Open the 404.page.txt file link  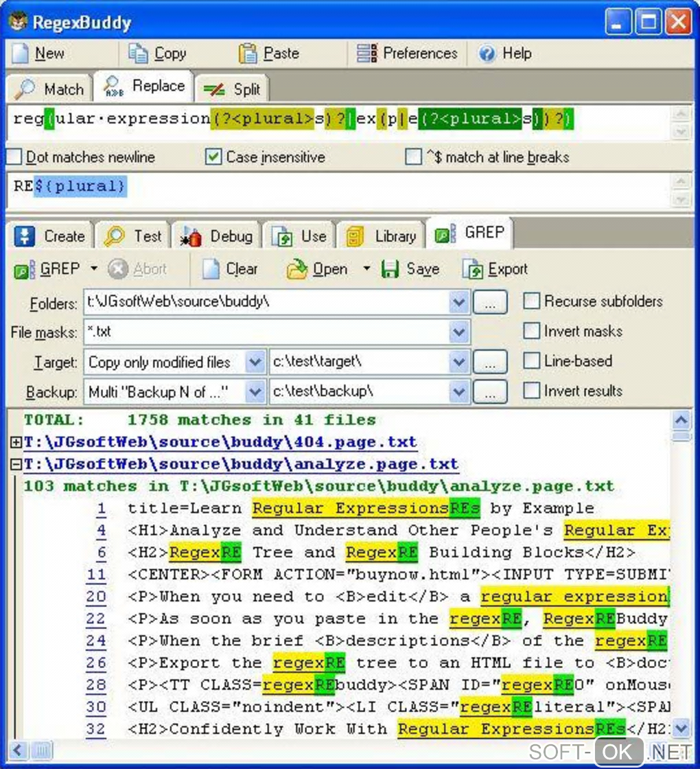(x=220, y=442)
